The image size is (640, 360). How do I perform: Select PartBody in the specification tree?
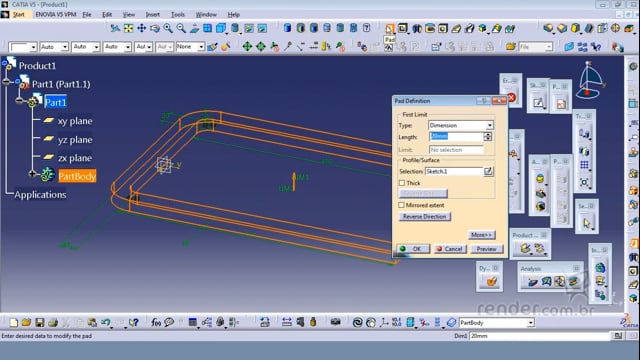coord(77,176)
